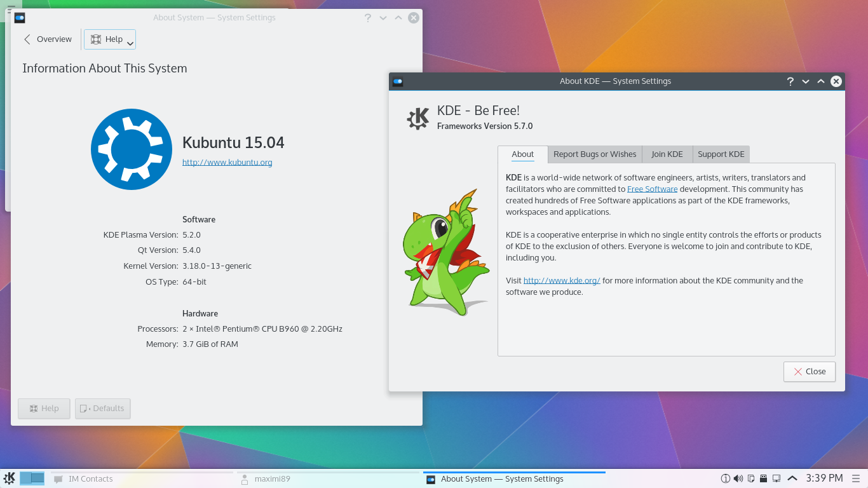868x488 pixels.
Task: Select OS Type value 64-bit
Action: (x=194, y=281)
